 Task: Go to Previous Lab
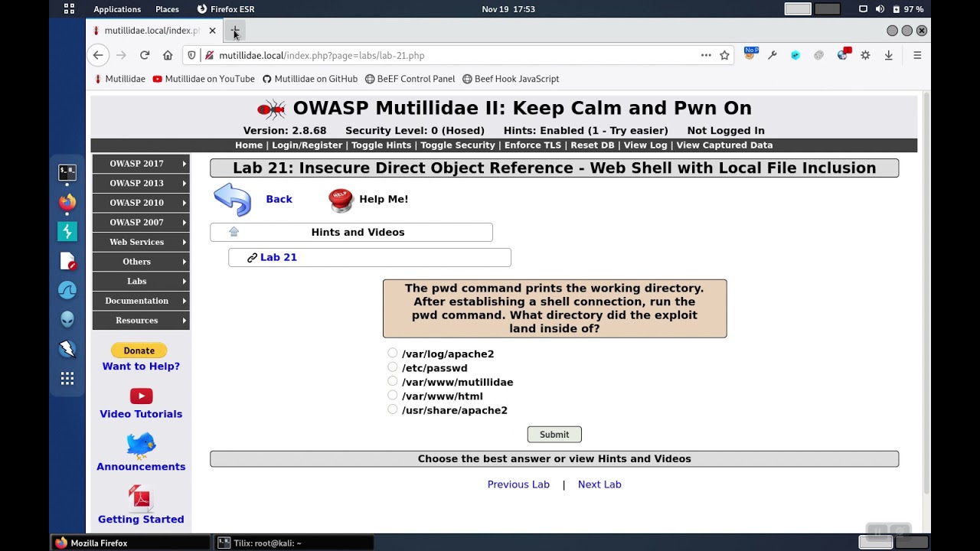[x=518, y=484]
